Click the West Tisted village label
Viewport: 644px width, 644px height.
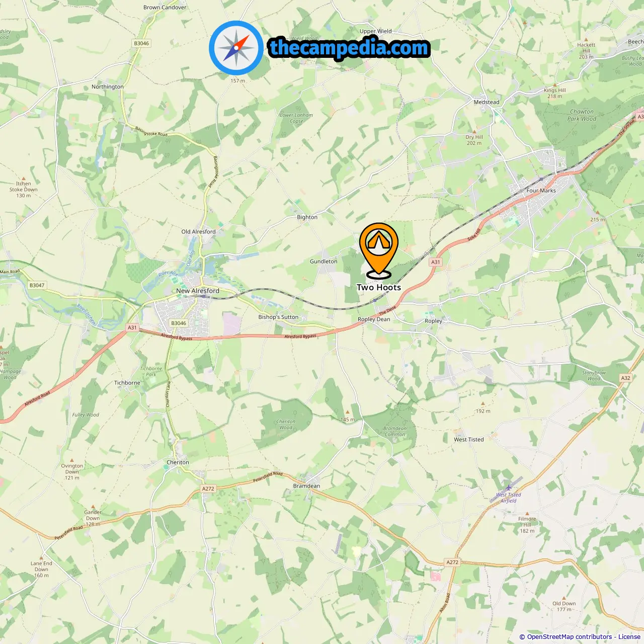pos(469,440)
